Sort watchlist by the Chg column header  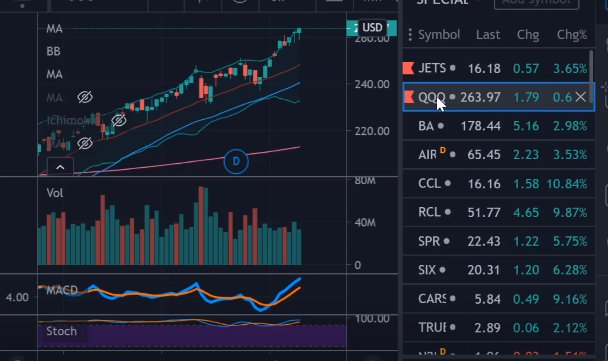pos(528,35)
